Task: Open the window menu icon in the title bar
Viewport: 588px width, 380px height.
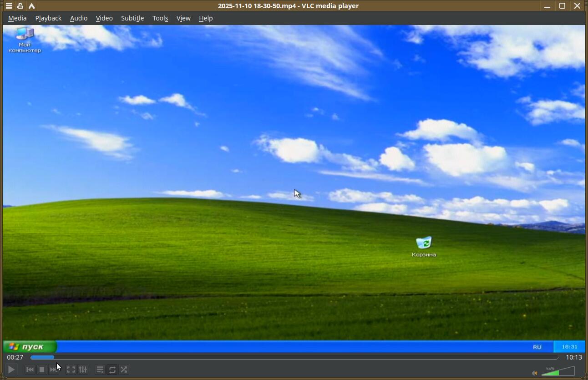Action: (9, 6)
